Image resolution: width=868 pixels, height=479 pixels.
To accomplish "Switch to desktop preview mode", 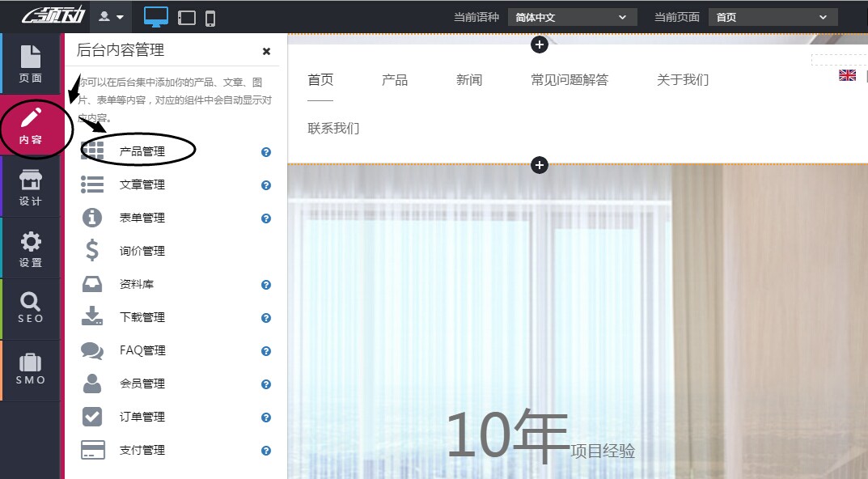I will pyautogui.click(x=155, y=15).
